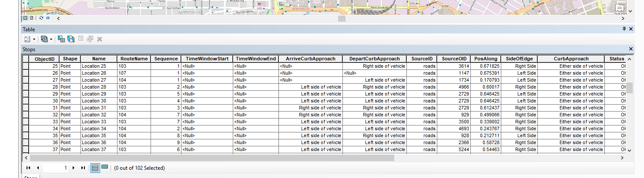This screenshot has height=178, width=644.
Task: Click table vertical scroll down arrow
Action: tap(628, 150)
